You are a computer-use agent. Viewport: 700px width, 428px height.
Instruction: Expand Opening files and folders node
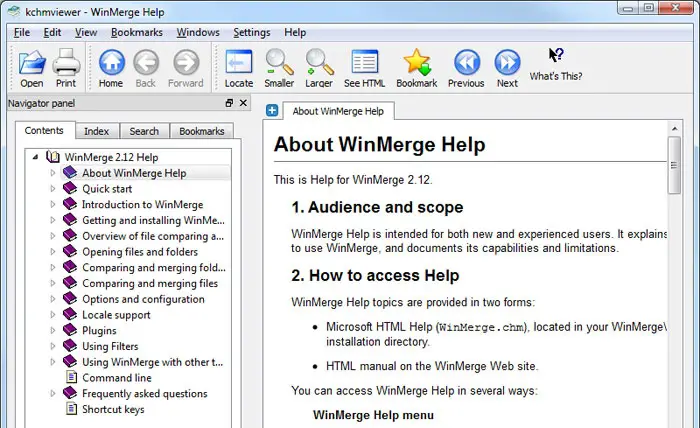coord(53,252)
